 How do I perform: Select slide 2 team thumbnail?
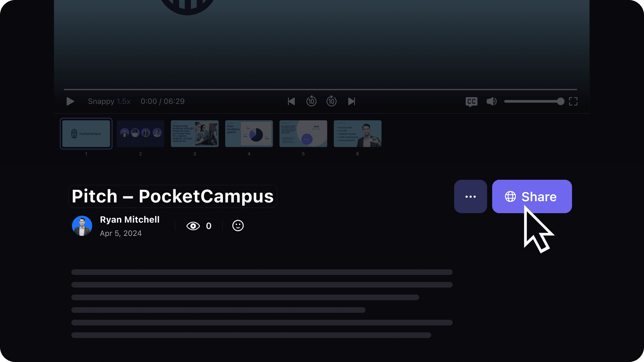(140, 134)
